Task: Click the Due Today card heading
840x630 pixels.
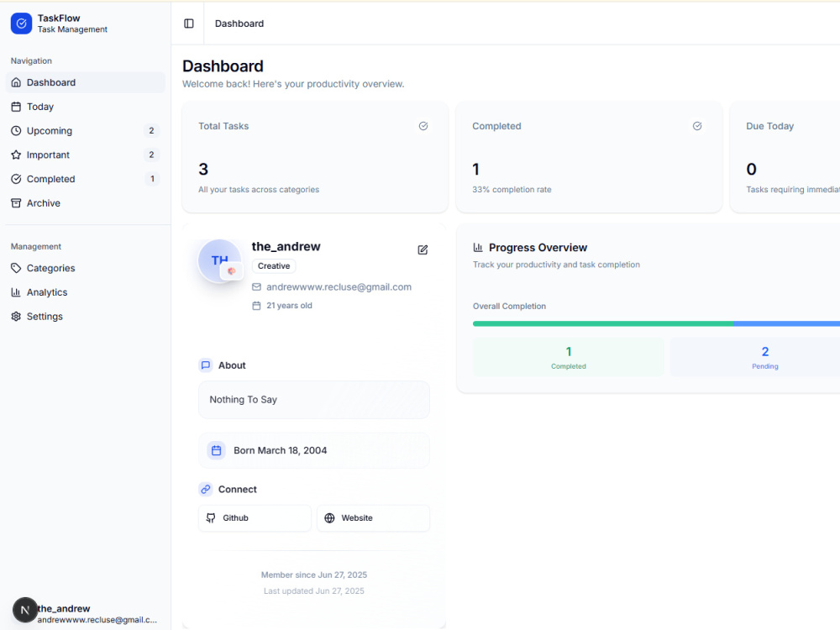Action: (769, 126)
